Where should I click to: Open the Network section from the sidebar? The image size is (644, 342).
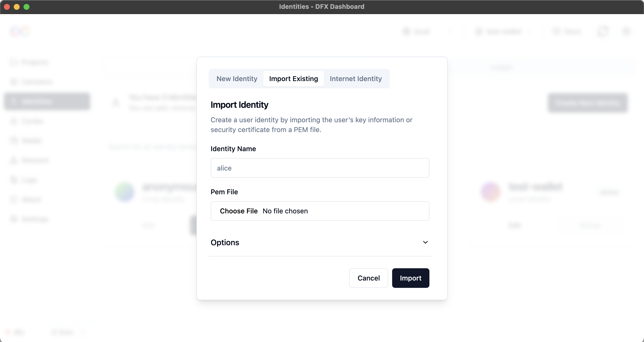14,160
